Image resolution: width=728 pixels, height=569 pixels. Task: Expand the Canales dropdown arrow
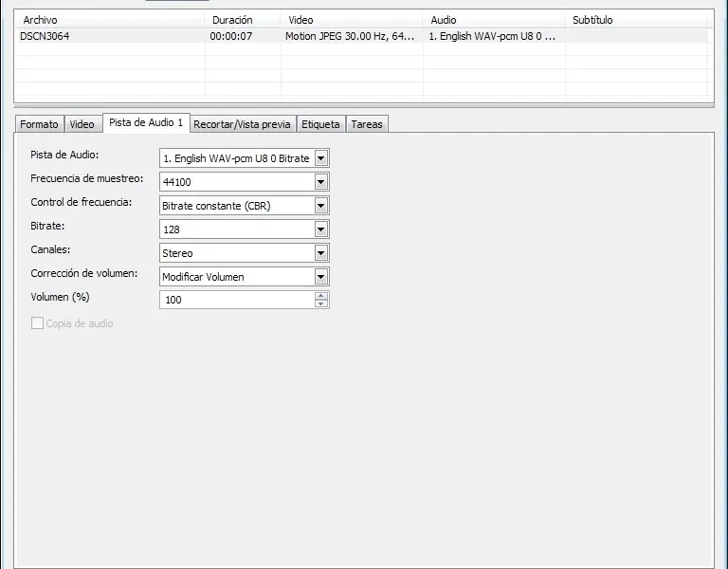click(x=320, y=253)
